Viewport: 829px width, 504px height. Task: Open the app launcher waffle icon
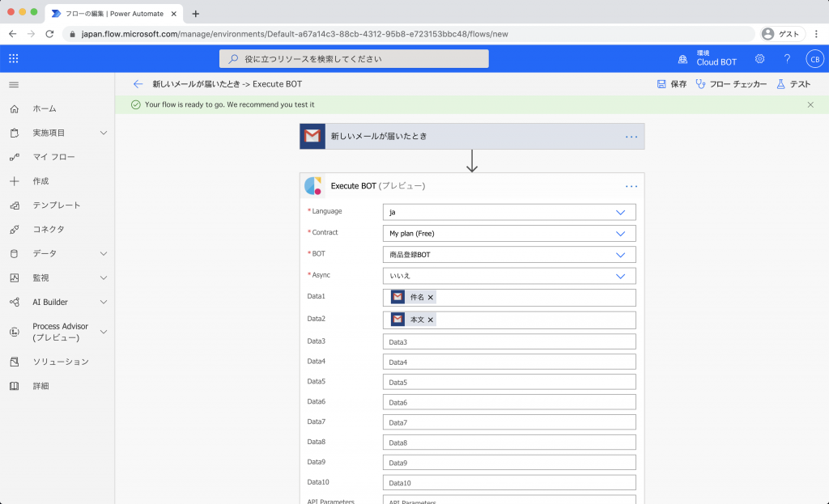click(x=14, y=58)
